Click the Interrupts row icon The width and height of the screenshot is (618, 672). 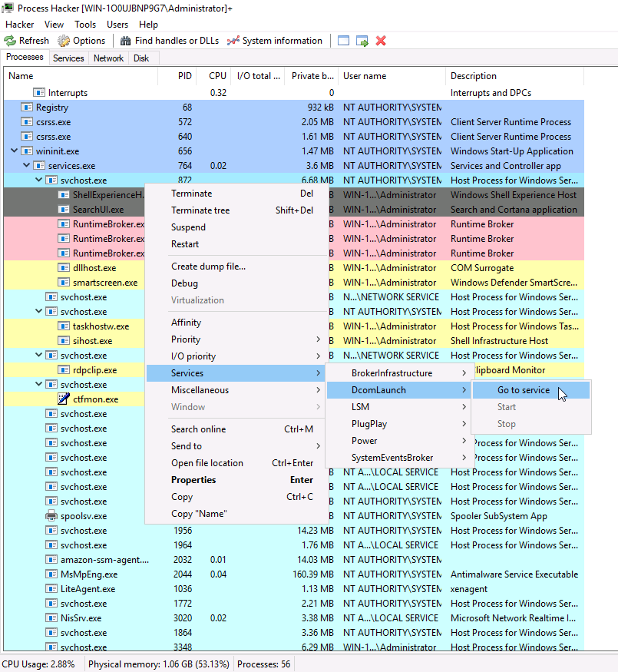pyautogui.click(x=39, y=93)
